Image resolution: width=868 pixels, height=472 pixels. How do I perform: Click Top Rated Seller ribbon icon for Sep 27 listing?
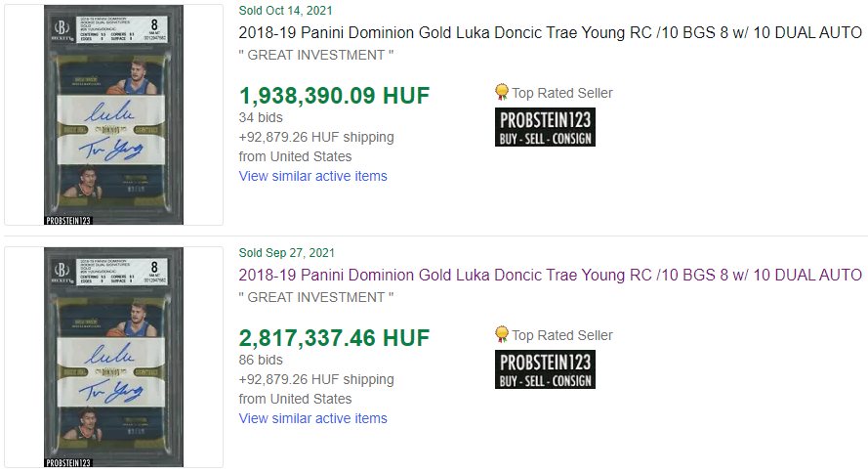click(x=502, y=334)
